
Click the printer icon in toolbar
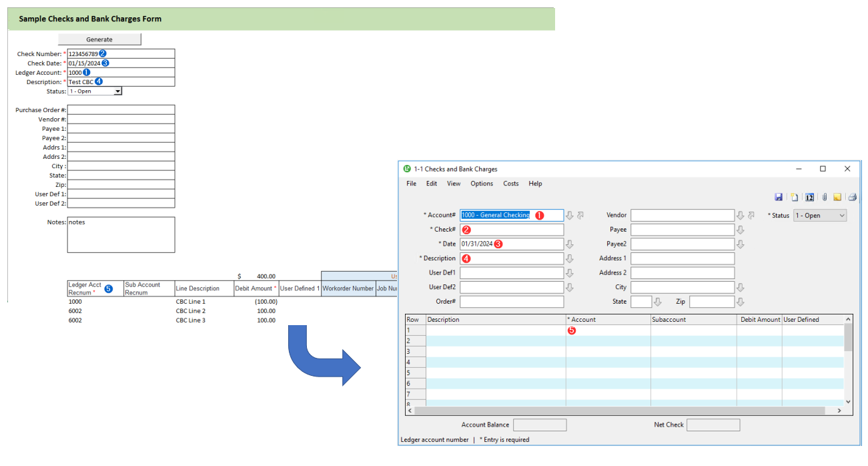852,197
